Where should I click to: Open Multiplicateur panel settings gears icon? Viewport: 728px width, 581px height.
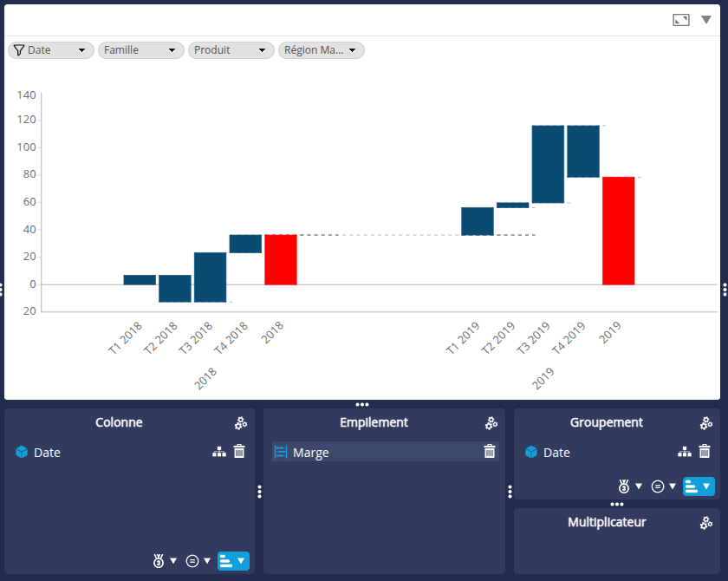pyautogui.click(x=706, y=522)
